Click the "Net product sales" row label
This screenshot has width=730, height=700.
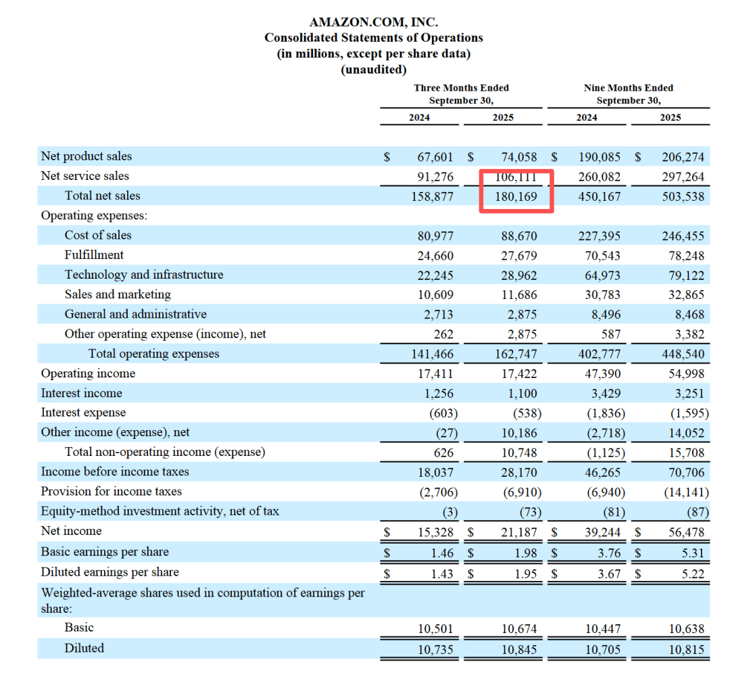tap(87, 156)
